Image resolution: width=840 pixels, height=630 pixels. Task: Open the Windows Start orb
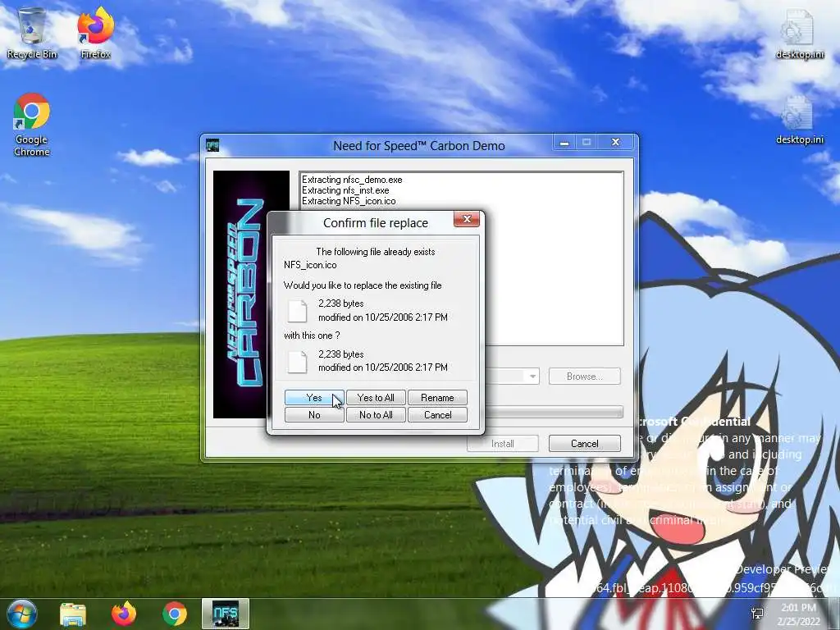click(x=22, y=614)
